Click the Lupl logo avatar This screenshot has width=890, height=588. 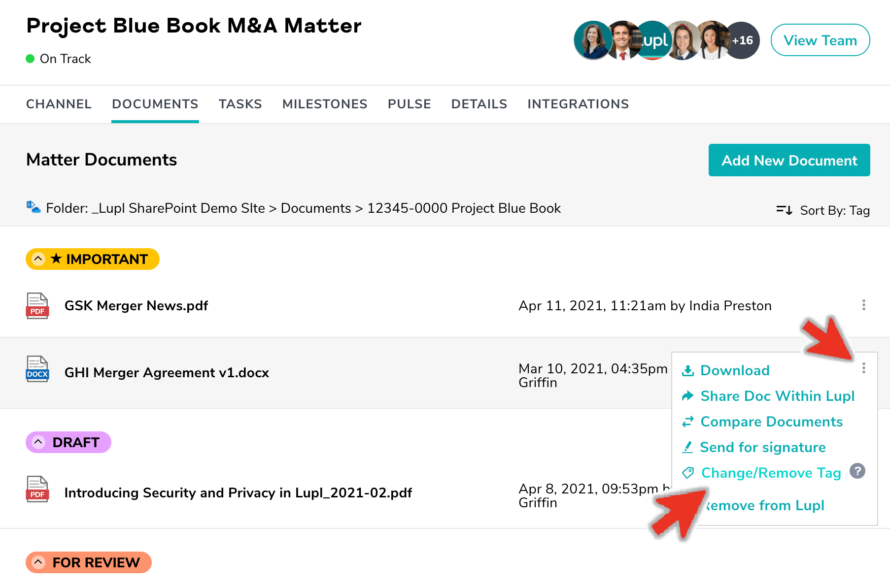[x=653, y=40]
